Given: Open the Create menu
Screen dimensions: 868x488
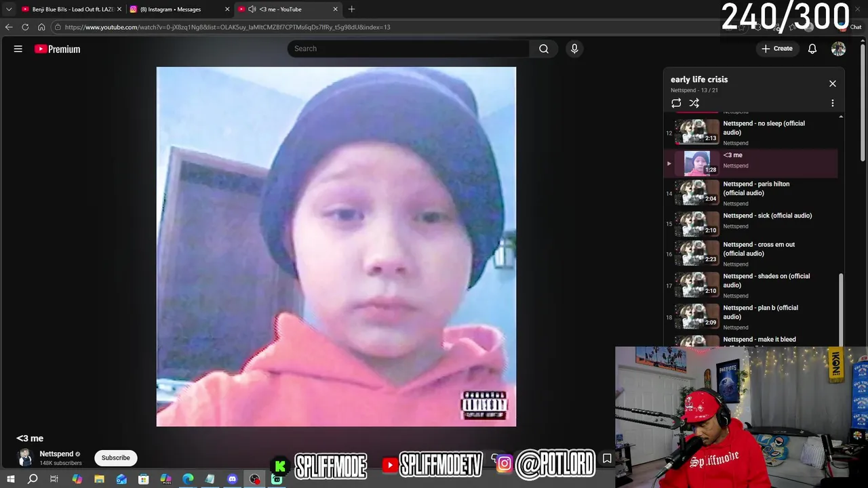Looking at the screenshot, I should pos(777,49).
